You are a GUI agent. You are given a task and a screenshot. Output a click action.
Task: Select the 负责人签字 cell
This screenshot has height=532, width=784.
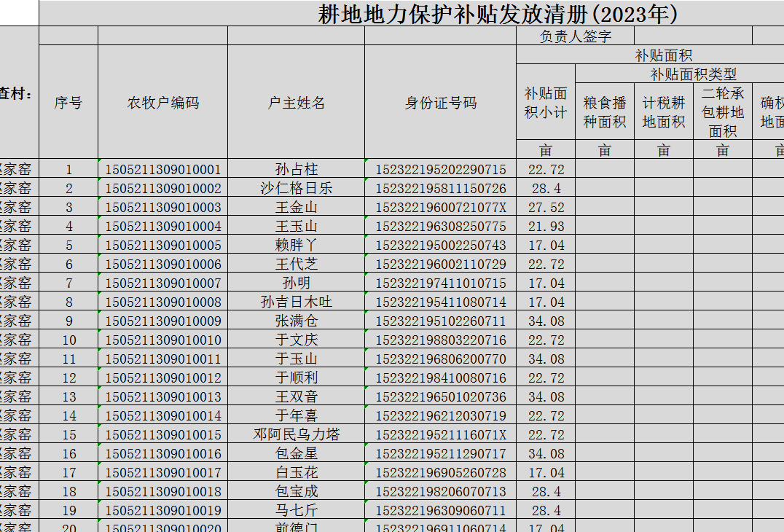(575, 36)
